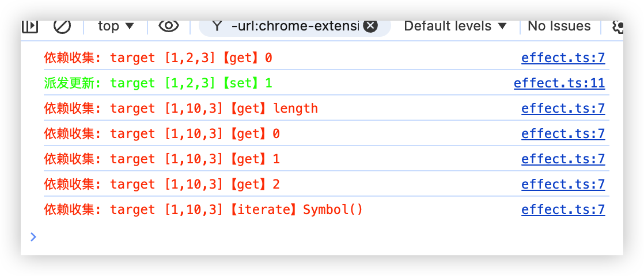Open console settings via the gear icon
Viewport: 644px width, 276px height.
click(x=618, y=26)
